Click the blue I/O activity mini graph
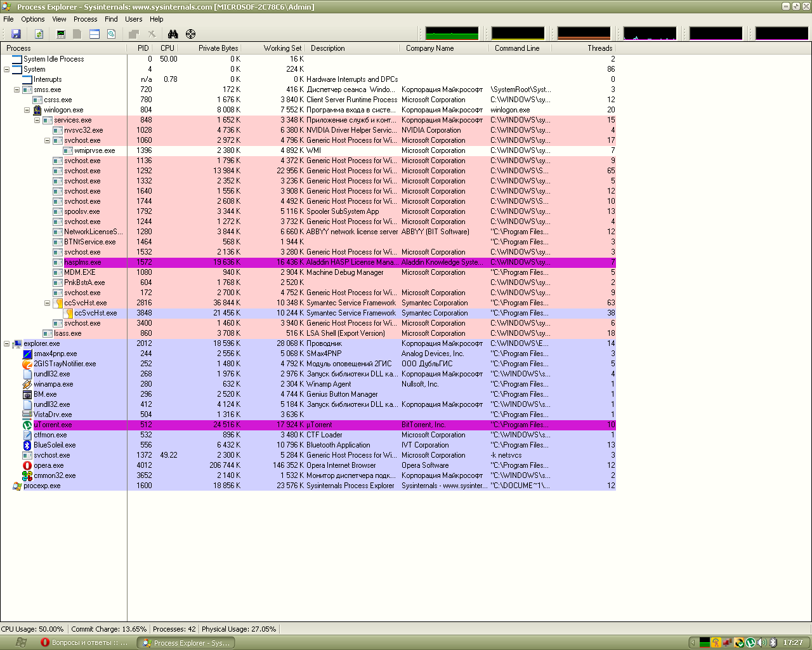The height and width of the screenshot is (650, 812). [650, 34]
